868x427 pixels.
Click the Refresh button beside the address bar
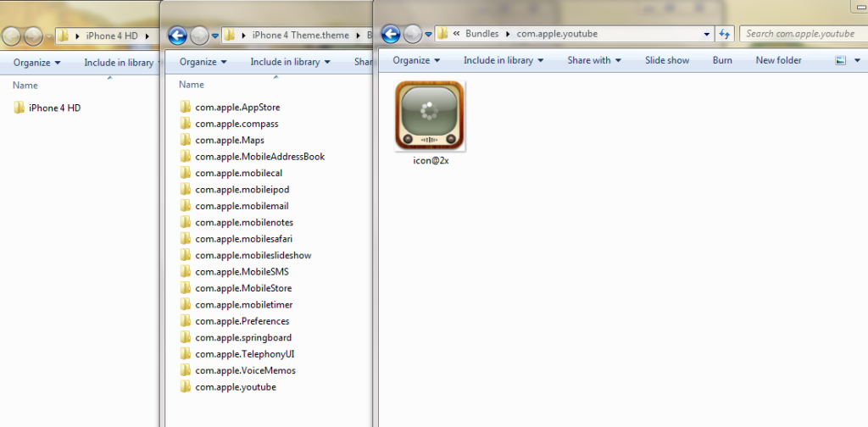coord(724,34)
